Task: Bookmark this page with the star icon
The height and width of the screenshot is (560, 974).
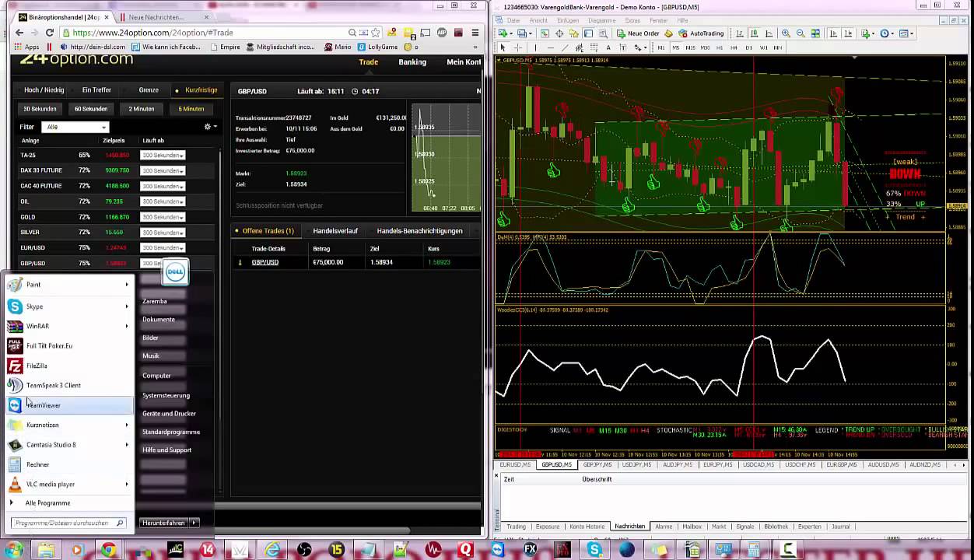Action: coord(377,33)
